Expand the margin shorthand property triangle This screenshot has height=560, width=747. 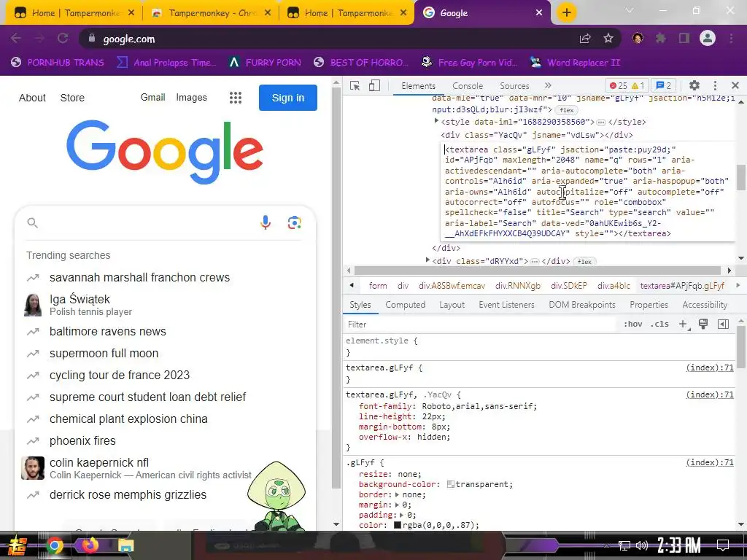click(398, 505)
